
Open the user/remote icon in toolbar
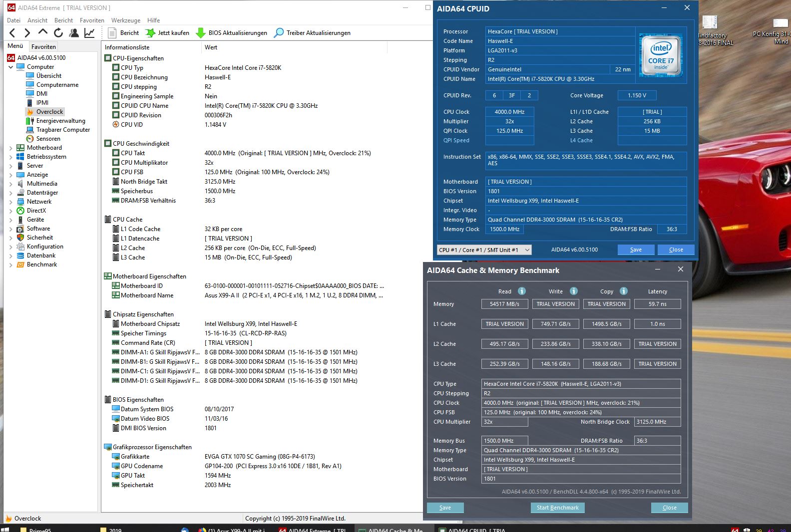(x=74, y=33)
